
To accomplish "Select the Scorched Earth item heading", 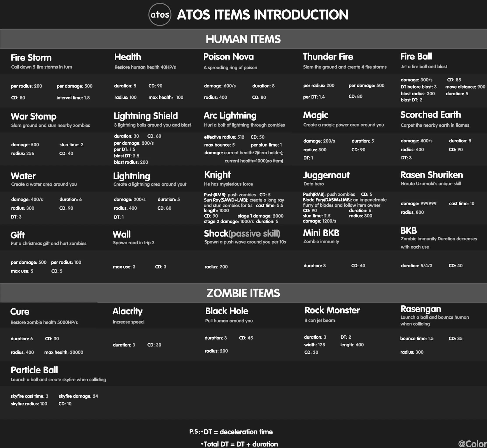I will pyautogui.click(x=431, y=115).
